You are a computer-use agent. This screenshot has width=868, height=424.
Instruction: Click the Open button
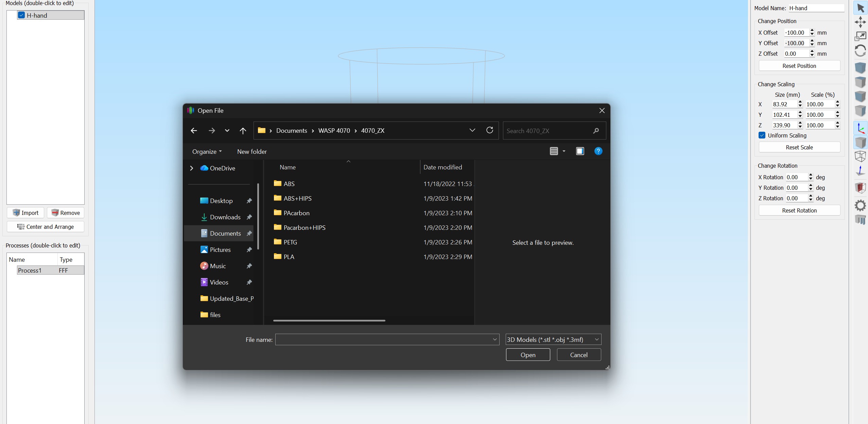pyautogui.click(x=528, y=355)
